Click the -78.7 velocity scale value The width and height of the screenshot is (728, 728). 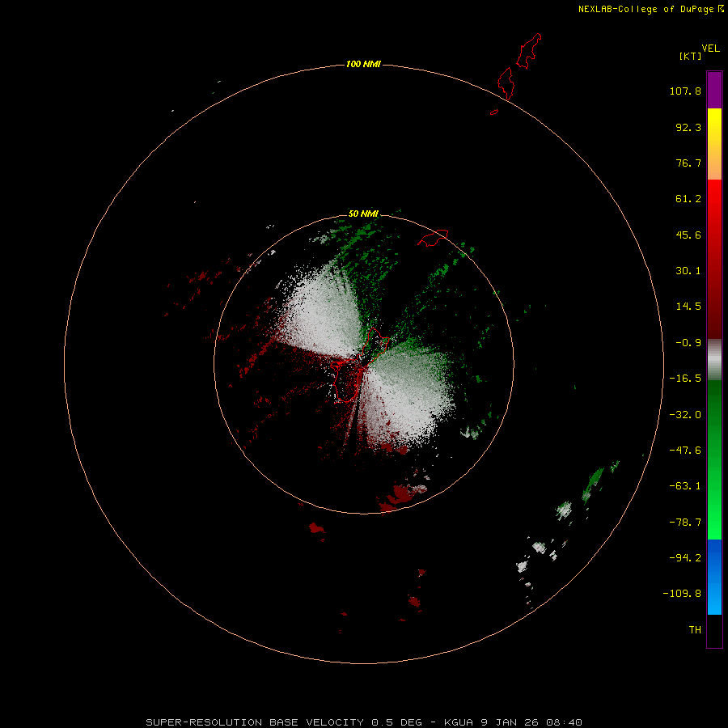click(685, 523)
